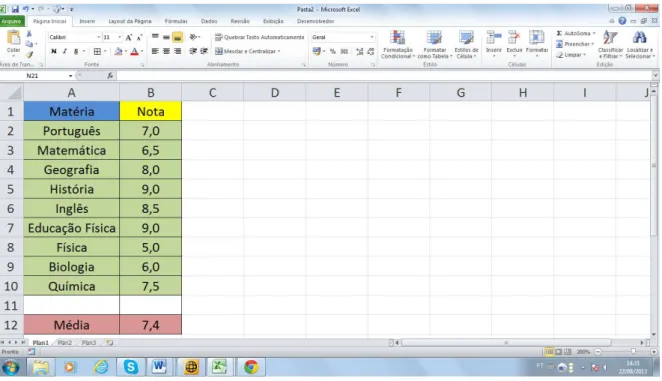Select column B header
Screen dimensions: 662x381
[151, 93]
